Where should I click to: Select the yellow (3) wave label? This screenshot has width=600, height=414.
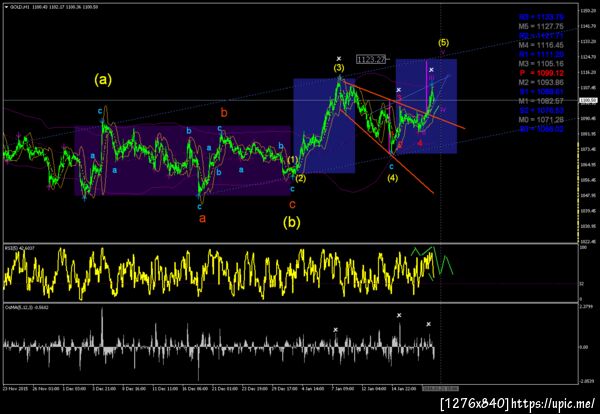338,68
